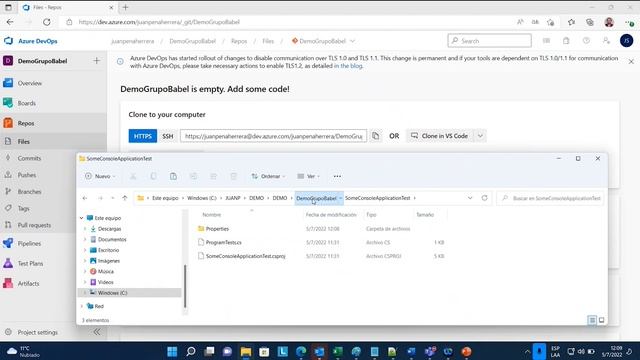Open Overview in Azure DevOps sidebar
This screenshot has height=360, width=640.
click(x=29, y=83)
